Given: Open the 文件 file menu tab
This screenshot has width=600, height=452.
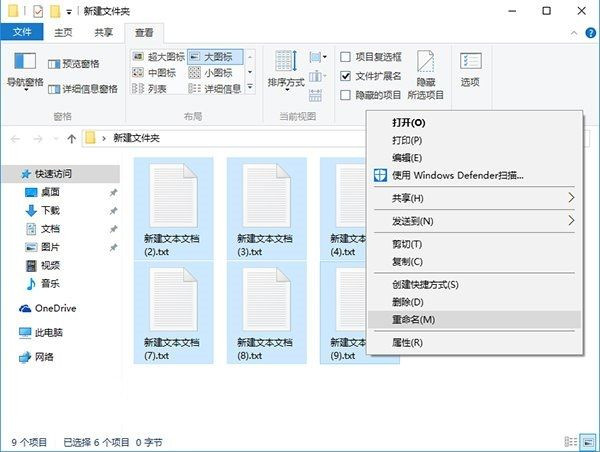Looking at the screenshot, I should point(22,32).
